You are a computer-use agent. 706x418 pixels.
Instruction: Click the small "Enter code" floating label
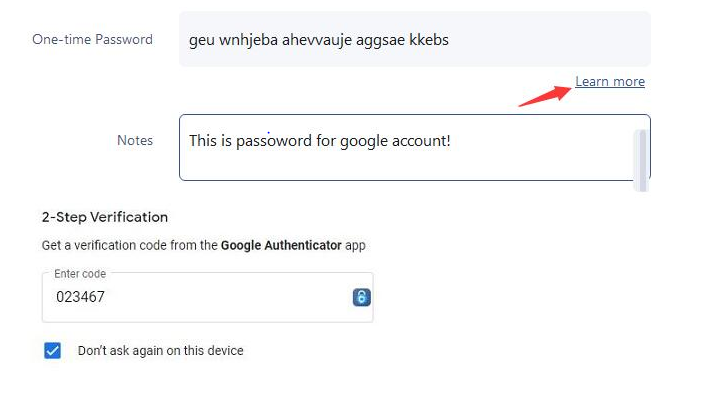point(80,274)
